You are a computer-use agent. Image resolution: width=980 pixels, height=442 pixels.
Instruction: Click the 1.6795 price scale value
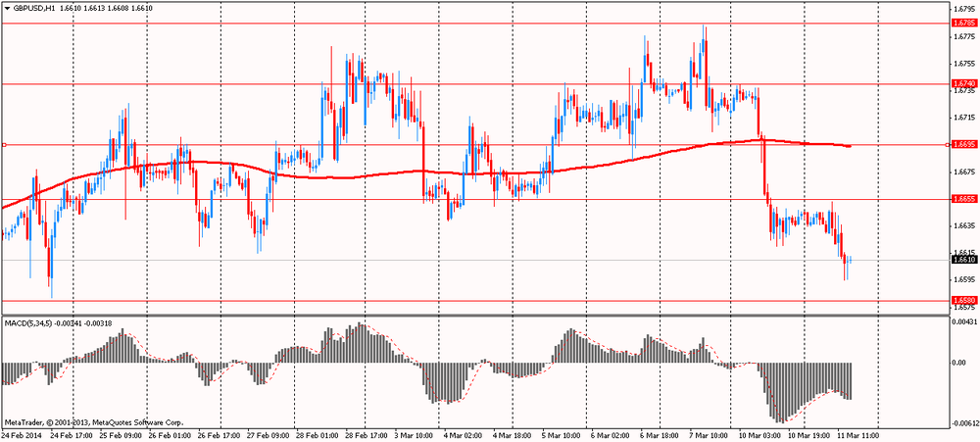tap(965, 10)
